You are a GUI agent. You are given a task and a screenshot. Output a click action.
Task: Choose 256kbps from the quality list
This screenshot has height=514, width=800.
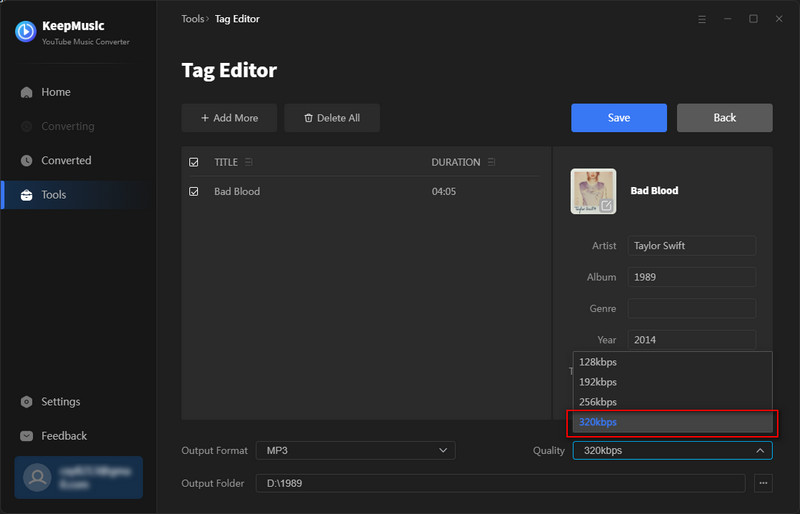(672, 402)
